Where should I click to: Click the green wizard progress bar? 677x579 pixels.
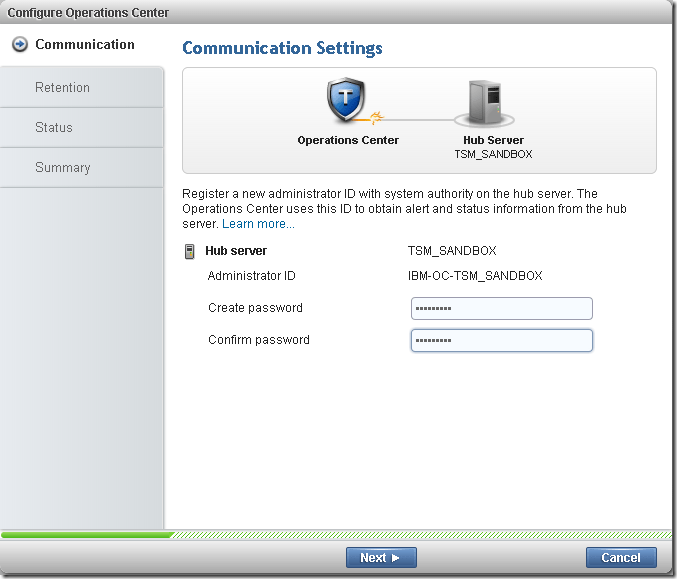pos(86,535)
